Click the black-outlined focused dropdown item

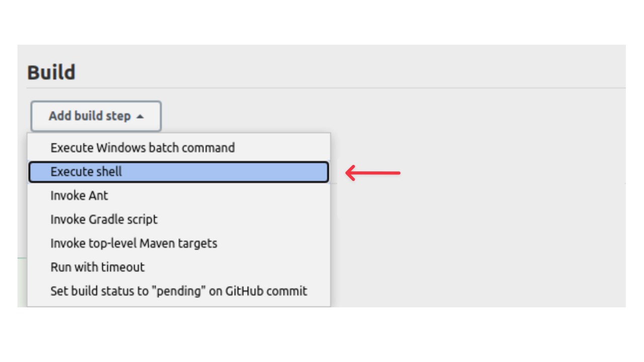179,172
